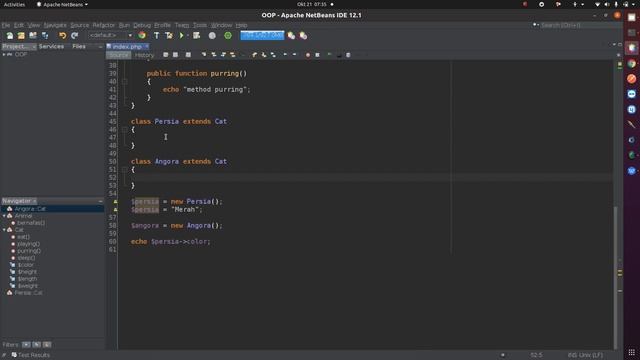Click the memory usage bar
Screen dimensions: 640x360
click(262, 36)
